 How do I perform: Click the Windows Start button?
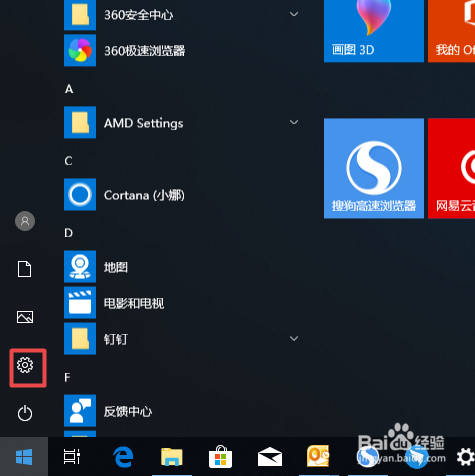click(24, 457)
